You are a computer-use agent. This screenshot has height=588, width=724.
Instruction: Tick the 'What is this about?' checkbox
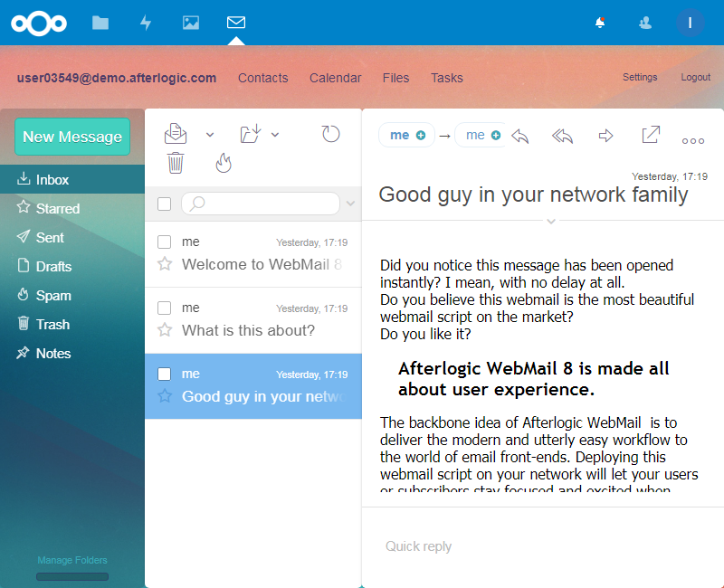(x=165, y=308)
